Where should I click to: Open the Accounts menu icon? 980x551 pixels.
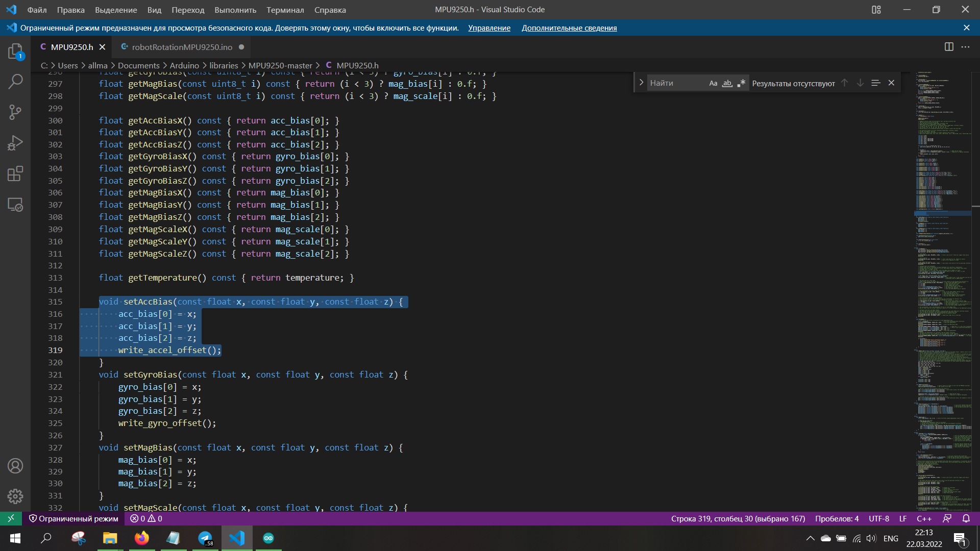(x=15, y=466)
